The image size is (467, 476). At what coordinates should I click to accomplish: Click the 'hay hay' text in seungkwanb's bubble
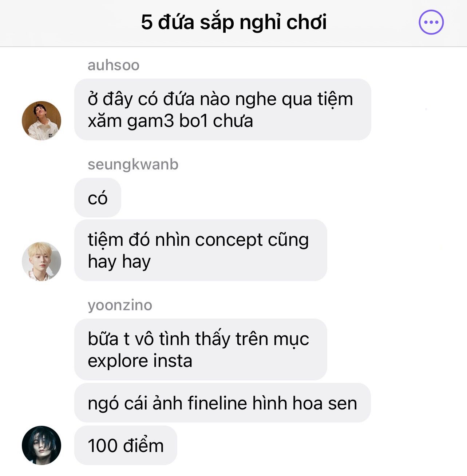coord(119,262)
